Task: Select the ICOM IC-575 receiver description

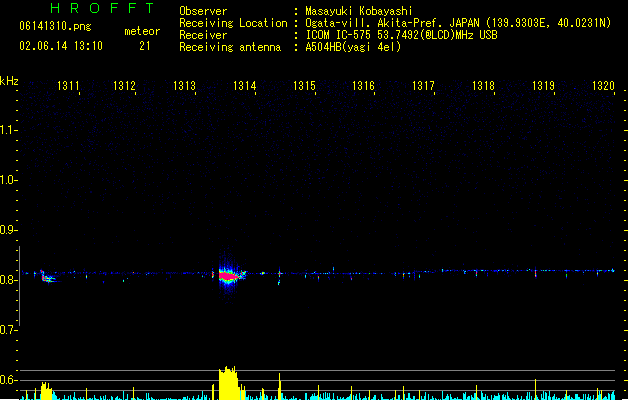Action: pyautogui.click(x=402, y=35)
